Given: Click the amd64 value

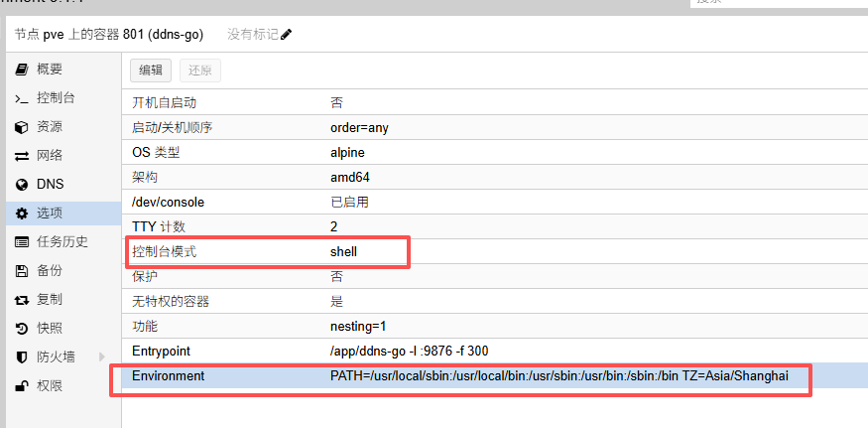Looking at the screenshot, I should [x=350, y=178].
